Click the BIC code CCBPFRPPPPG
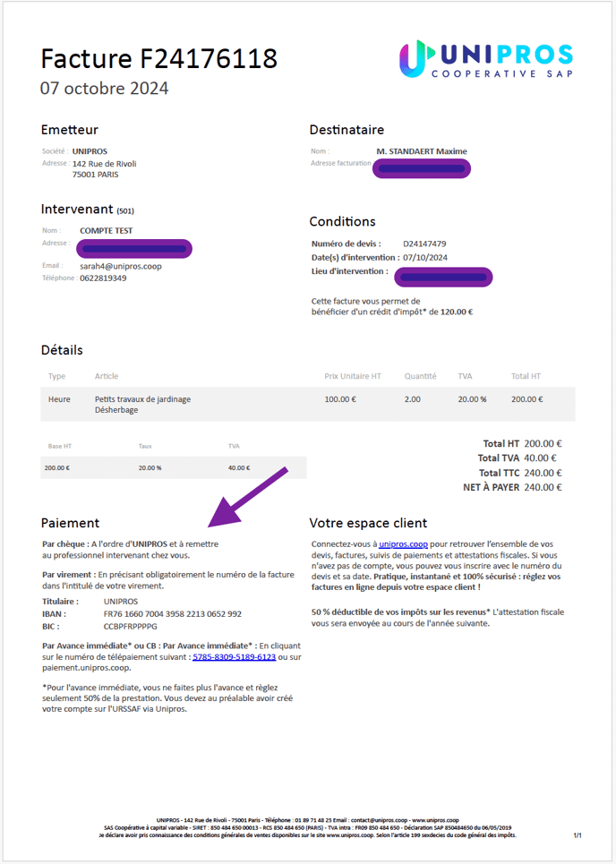This screenshot has height=864, width=616. coord(130,627)
